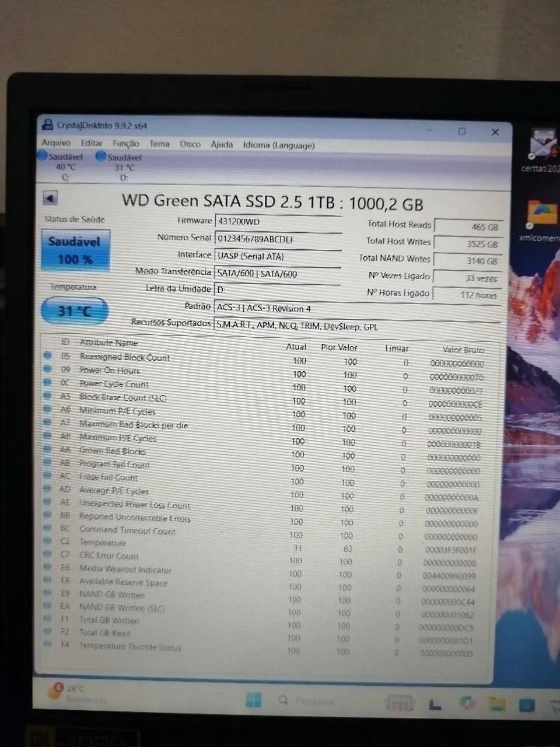
Task: Select the C: drive status indicator
Action: click(61, 166)
